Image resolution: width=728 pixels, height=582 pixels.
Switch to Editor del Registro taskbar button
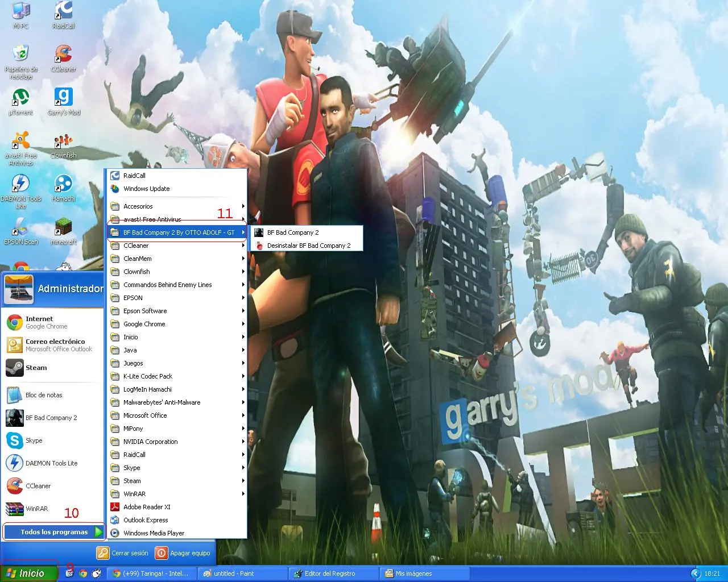(x=334, y=573)
